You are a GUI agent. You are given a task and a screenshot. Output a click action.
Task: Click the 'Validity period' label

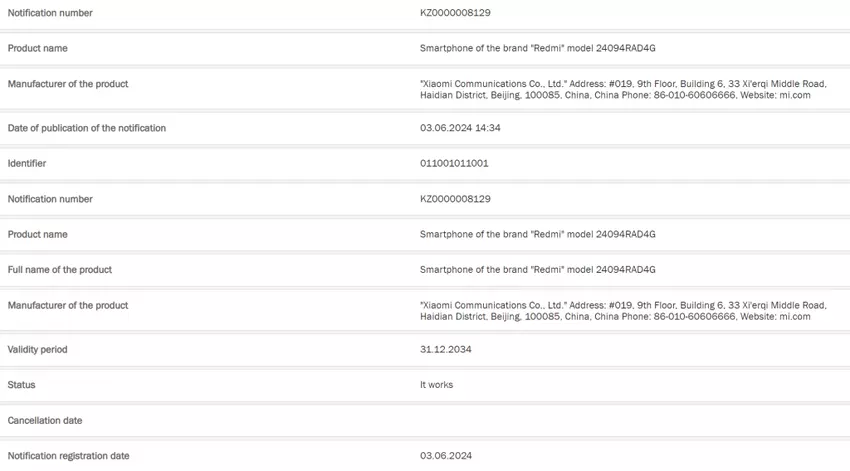point(38,349)
